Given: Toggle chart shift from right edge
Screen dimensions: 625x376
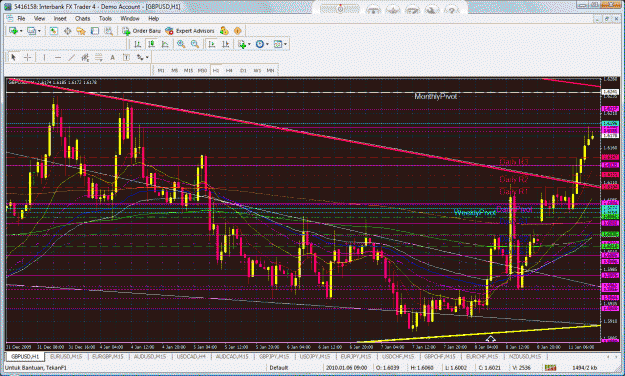Looking at the screenshot, I should [x=225, y=44].
